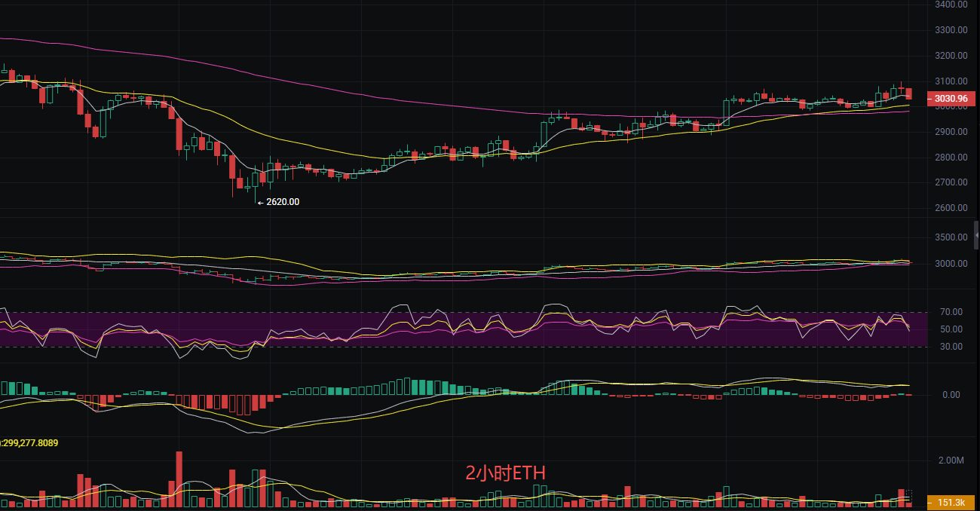This screenshot has height=511, width=980.
Task: Click the 2600.00 price axis label
Action: [951, 208]
